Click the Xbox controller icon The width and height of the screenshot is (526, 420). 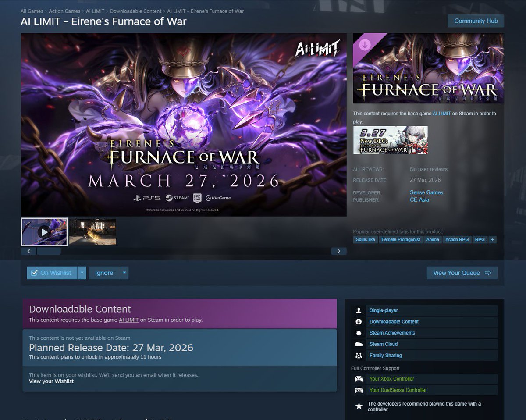[359, 379]
